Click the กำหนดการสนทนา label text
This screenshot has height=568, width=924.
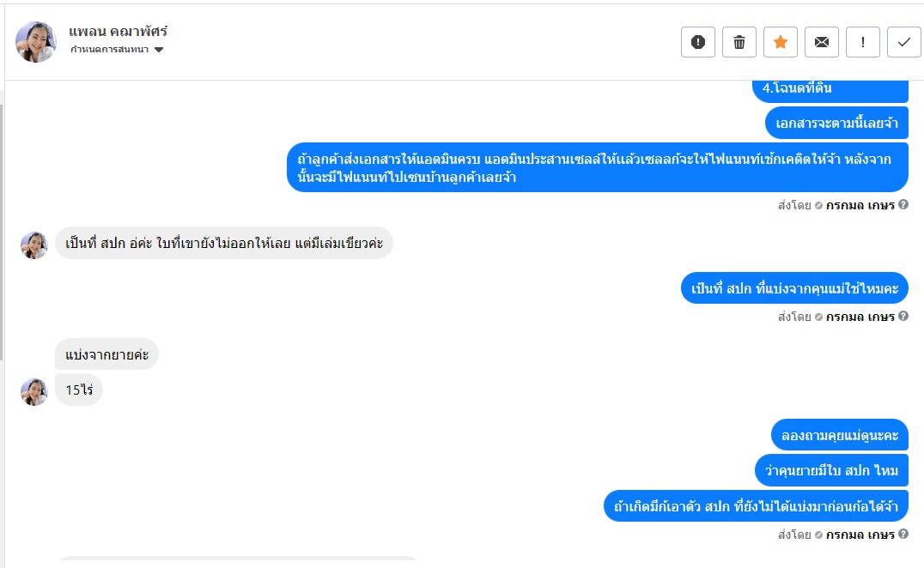point(109,50)
